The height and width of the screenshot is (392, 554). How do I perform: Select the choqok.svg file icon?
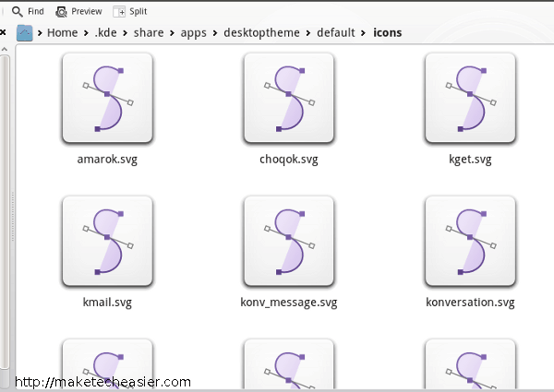pos(289,98)
